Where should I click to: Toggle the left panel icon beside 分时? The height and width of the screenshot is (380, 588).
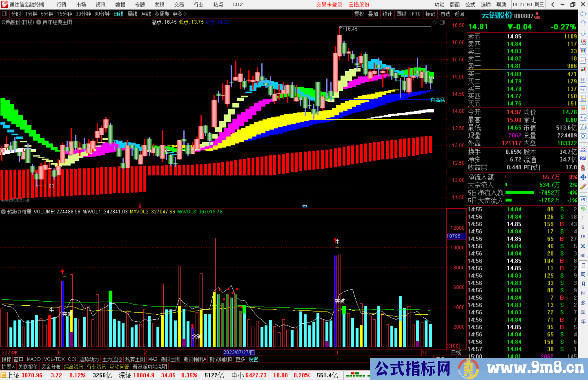coord(5,14)
